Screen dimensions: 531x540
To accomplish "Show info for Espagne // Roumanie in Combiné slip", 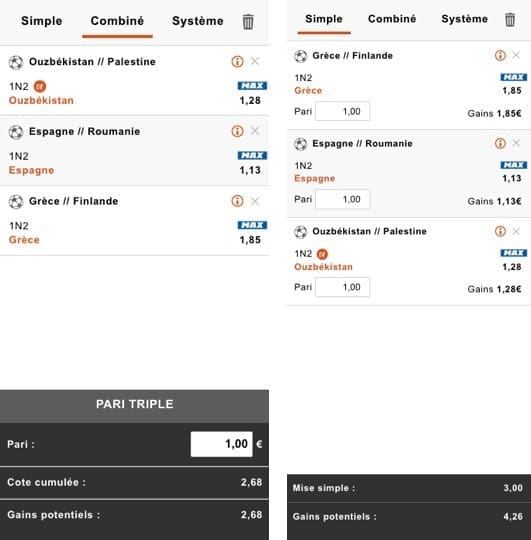I will pyautogui.click(x=237, y=131).
